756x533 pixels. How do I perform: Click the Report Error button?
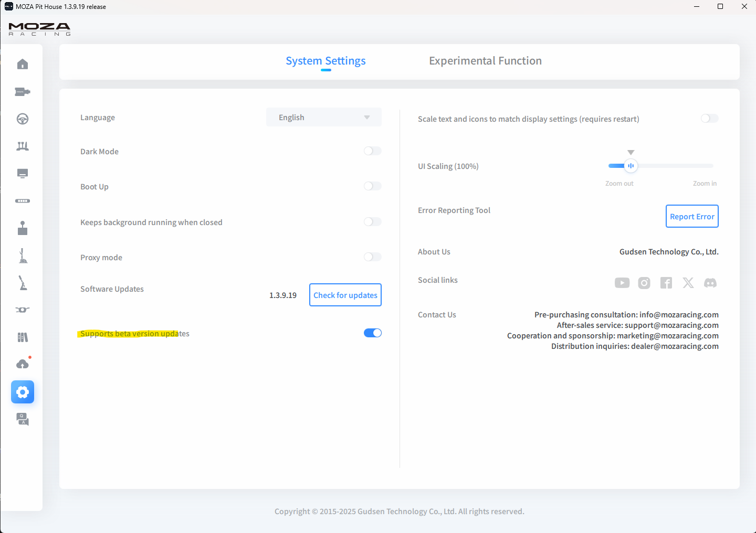[x=692, y=216]
